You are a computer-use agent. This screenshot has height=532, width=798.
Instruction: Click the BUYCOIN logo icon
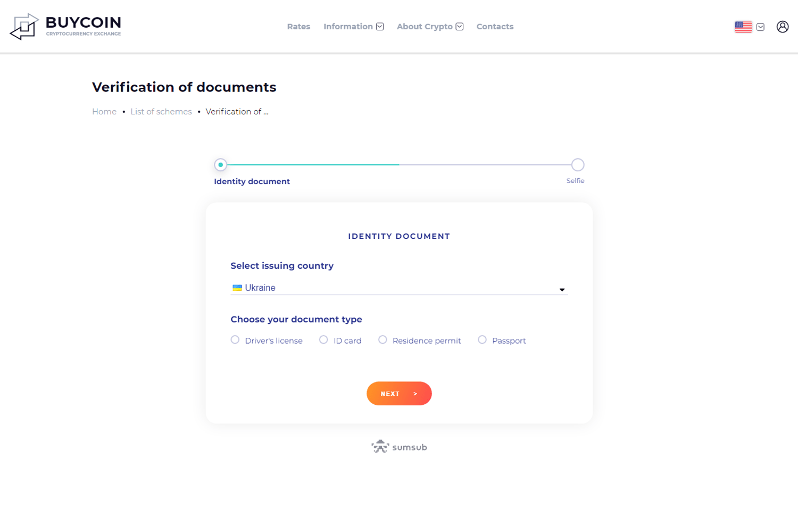coord(24,27)
